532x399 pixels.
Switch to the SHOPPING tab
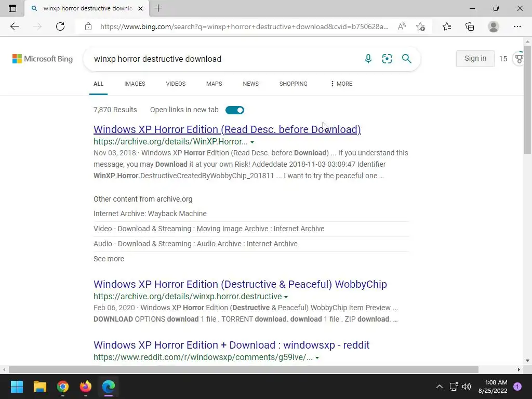293,84
